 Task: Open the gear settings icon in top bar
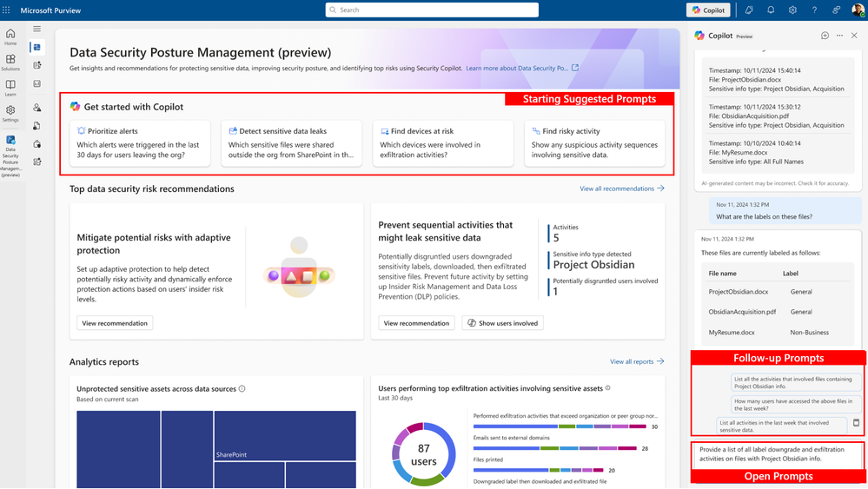pyautogui.click(x=792, y=10)
